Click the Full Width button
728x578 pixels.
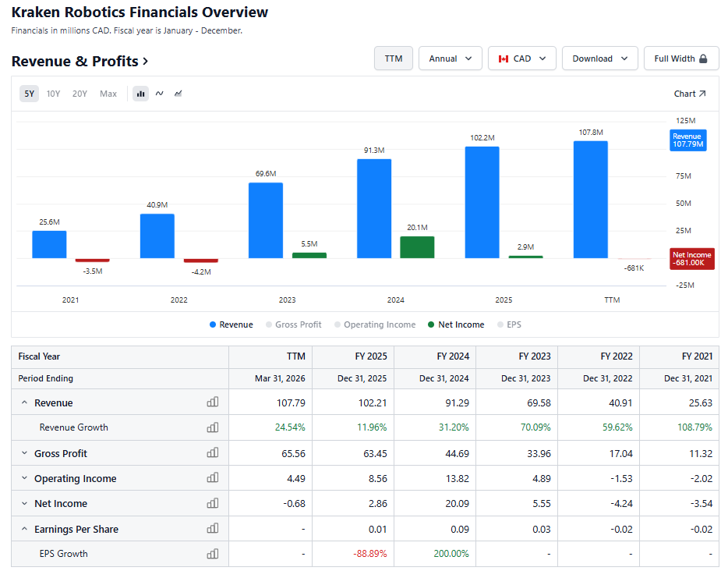point(681,59)
